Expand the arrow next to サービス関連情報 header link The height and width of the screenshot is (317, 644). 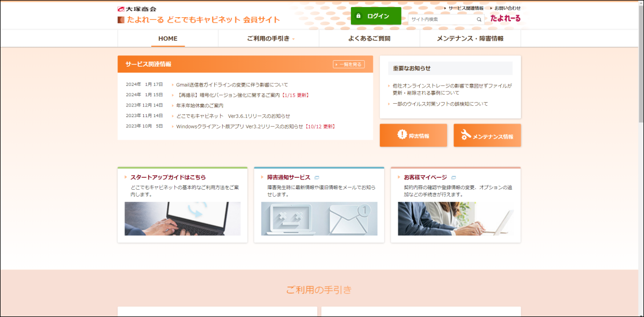pos(445,8)
